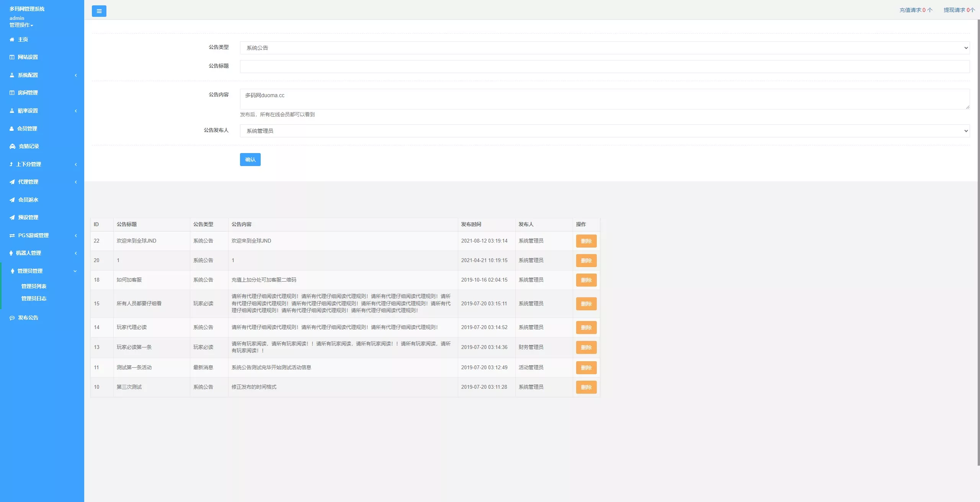Open the 管理员列表 submenu item
This screenshot has width=980, height=502.
pyautogui.click(x=34, y=286)
